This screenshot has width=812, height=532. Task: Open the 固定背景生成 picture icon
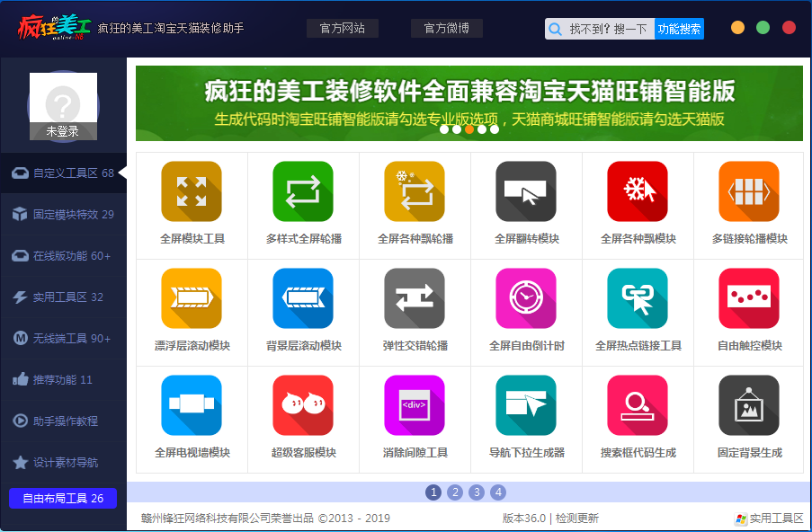point(749,405)
